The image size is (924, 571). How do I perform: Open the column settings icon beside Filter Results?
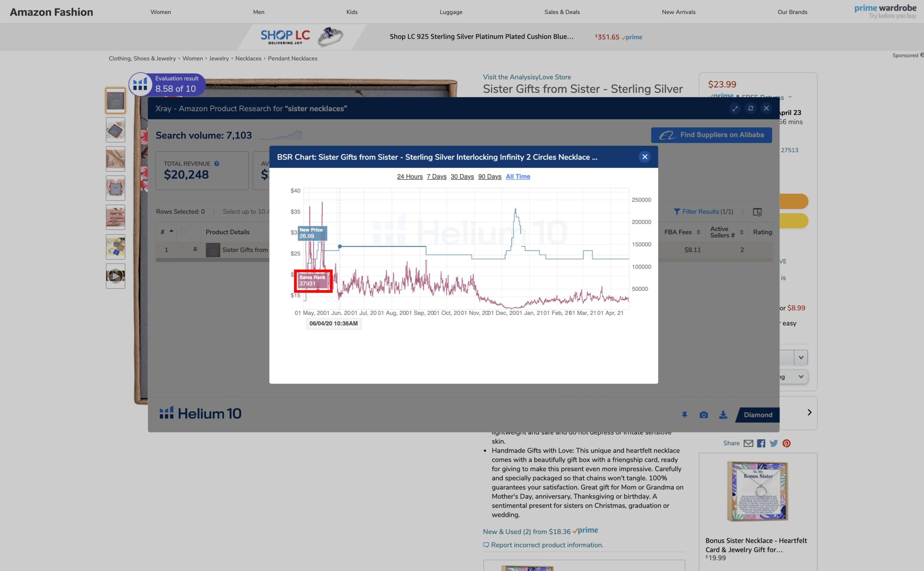pyautogui.click(x=757, y=212)
